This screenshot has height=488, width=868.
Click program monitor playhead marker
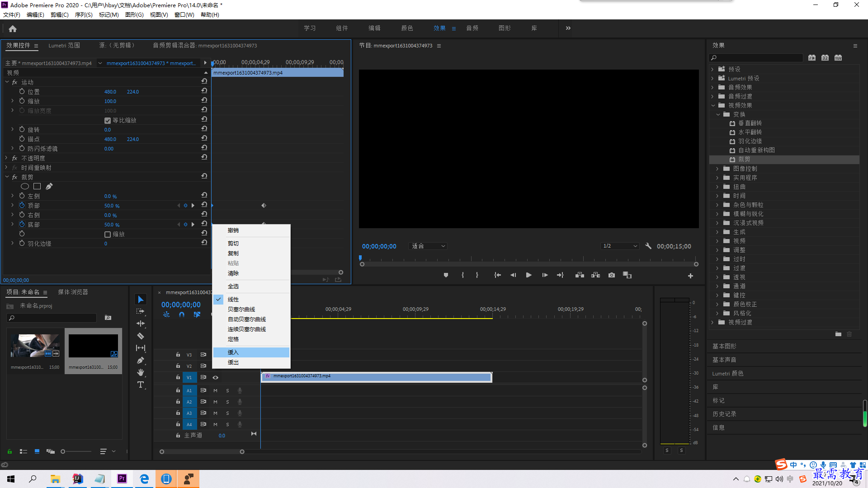360,258
